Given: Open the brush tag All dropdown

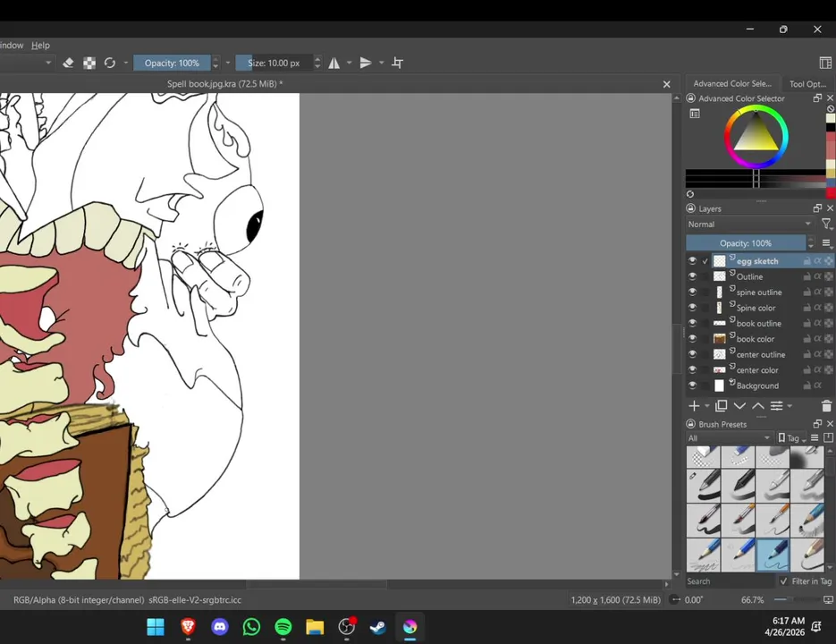Looking at the screenshot, I should (x=729, y=437).
